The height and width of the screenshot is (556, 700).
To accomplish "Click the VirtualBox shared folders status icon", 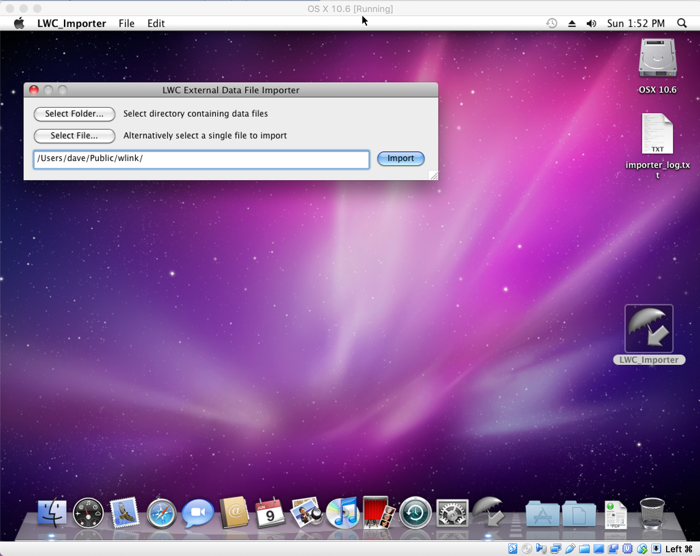I will [584, 549].
